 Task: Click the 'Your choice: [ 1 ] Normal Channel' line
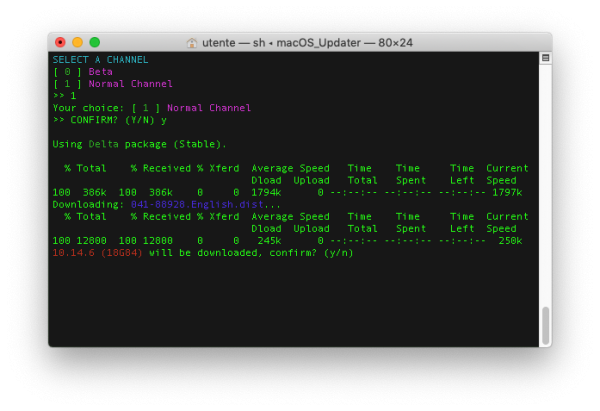[152, 108]
